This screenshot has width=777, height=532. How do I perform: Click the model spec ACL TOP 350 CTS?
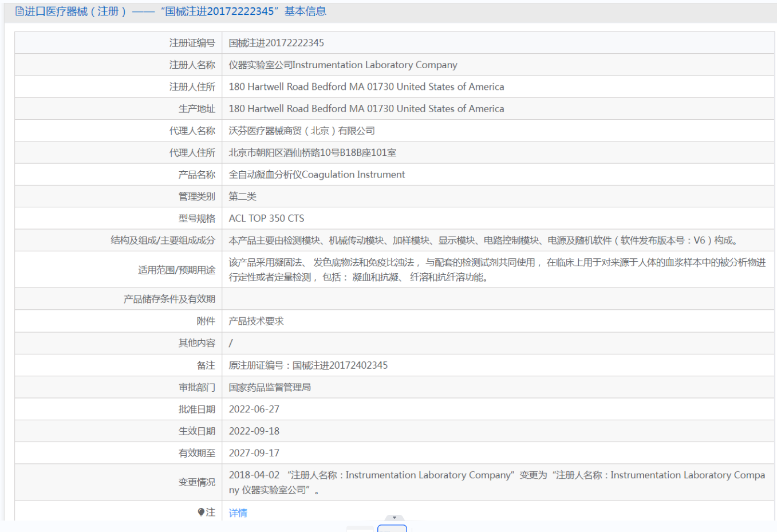coord(266,218)
